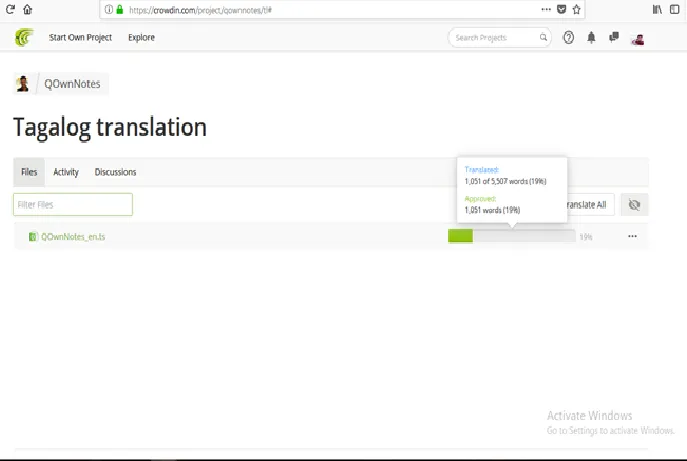
Task: Open the QOwnNotes_en.ts row options menu
Action: coord(632,236)
